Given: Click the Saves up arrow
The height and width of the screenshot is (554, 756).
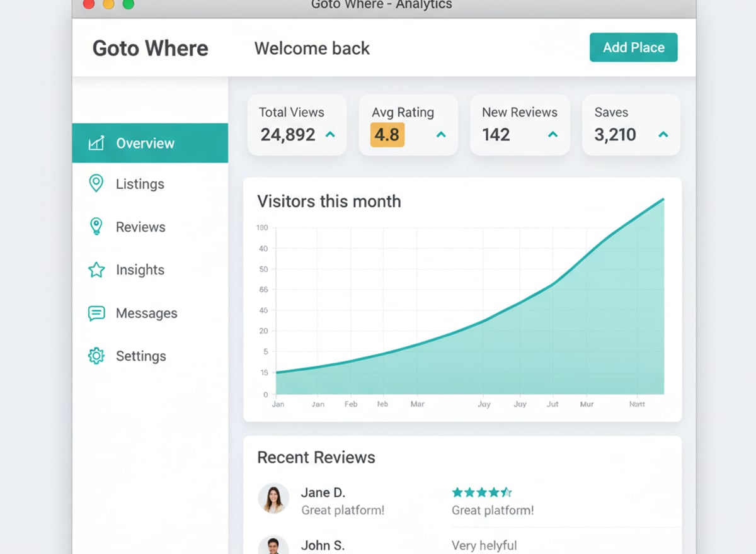Looking at the screenshot, I should (663, 135).
